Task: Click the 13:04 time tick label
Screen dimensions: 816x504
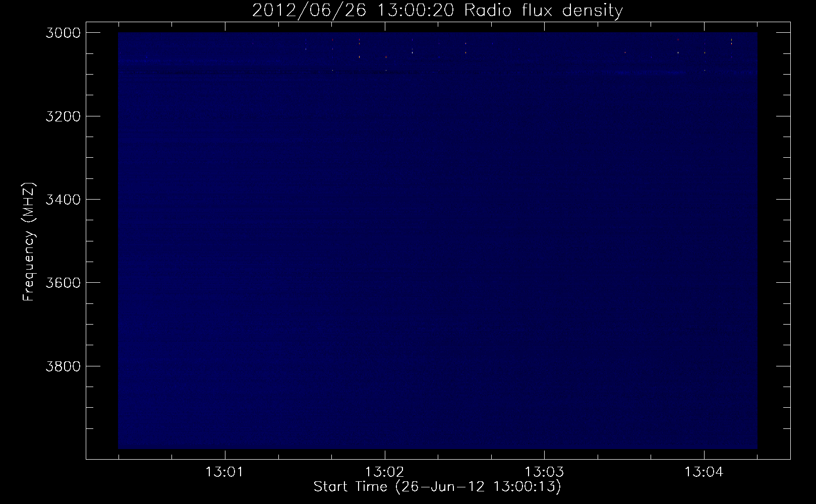Action: [x=704, y=472]
